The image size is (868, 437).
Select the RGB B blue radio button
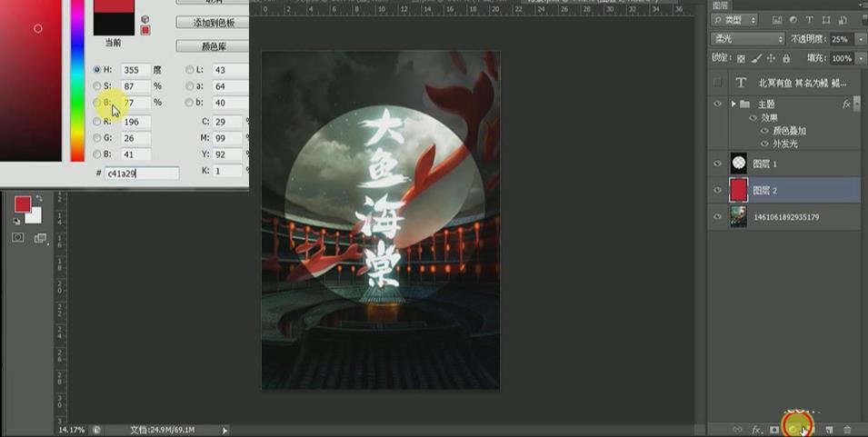coord(97,154)
